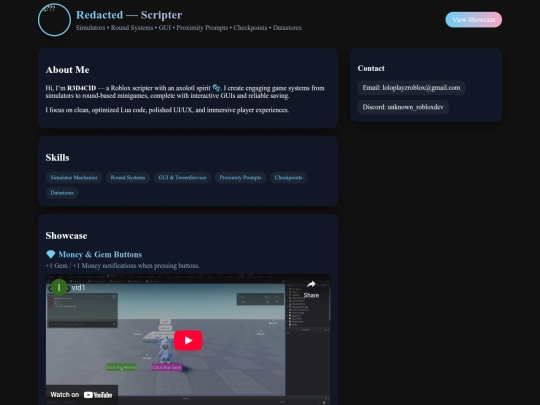Click the View Showcase button

coord(474,20)
